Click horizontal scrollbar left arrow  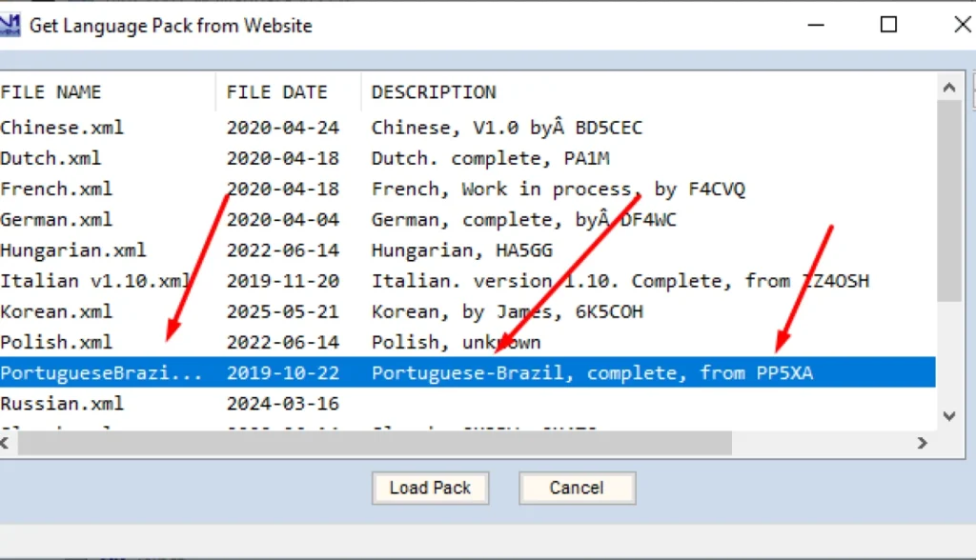pyautogui.click(x=8, y=443)
